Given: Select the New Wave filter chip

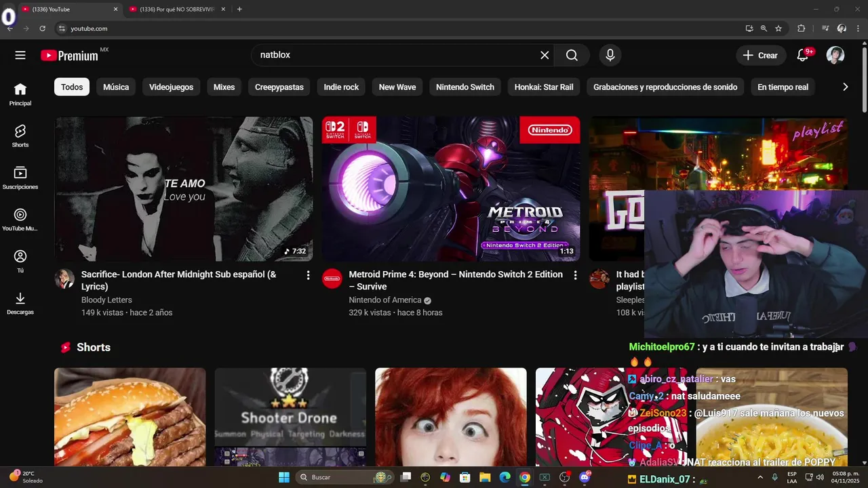Looking at the screenshot, I should pyautogui.click(x=397, y=87).
